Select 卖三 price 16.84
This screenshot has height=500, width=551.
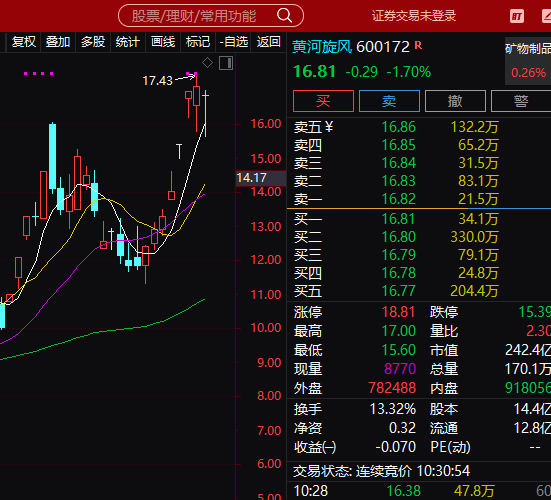click(398, 163)
